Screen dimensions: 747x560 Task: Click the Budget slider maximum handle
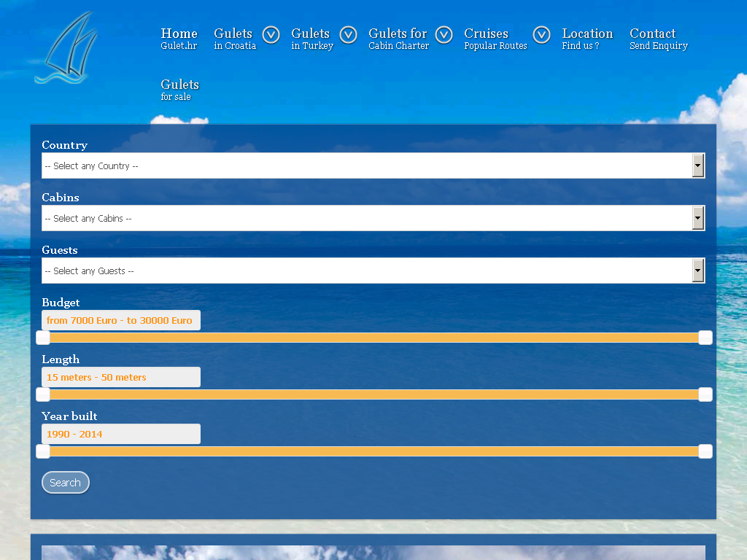705,338
